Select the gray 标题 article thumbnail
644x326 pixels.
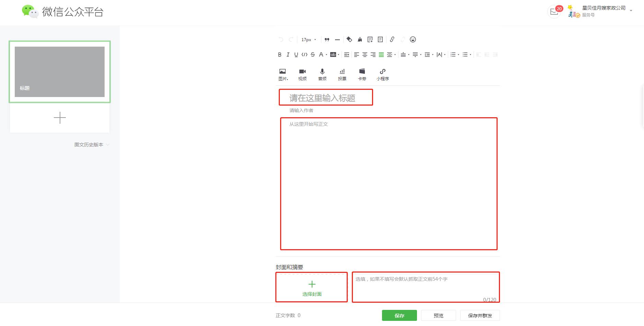click(x=60, y=72)
